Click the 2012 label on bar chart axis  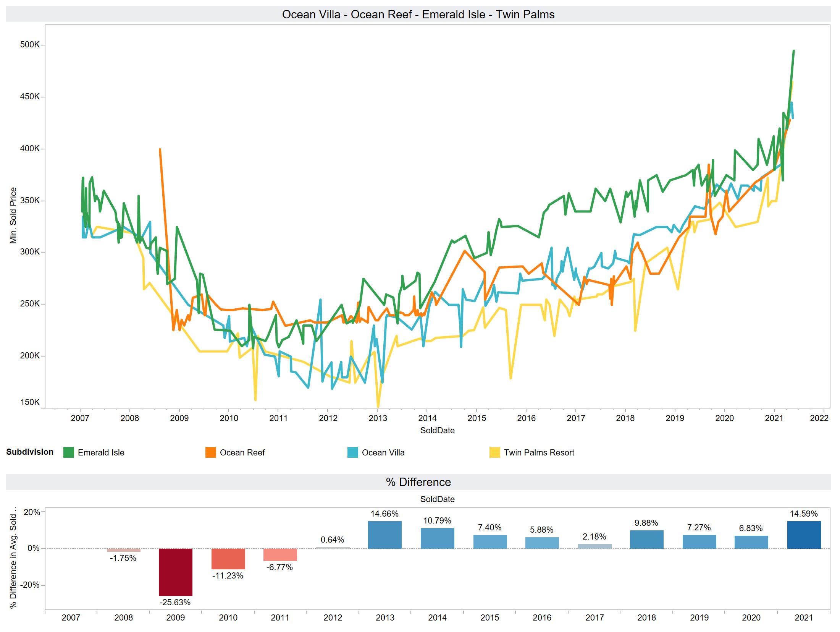(333, 618)
